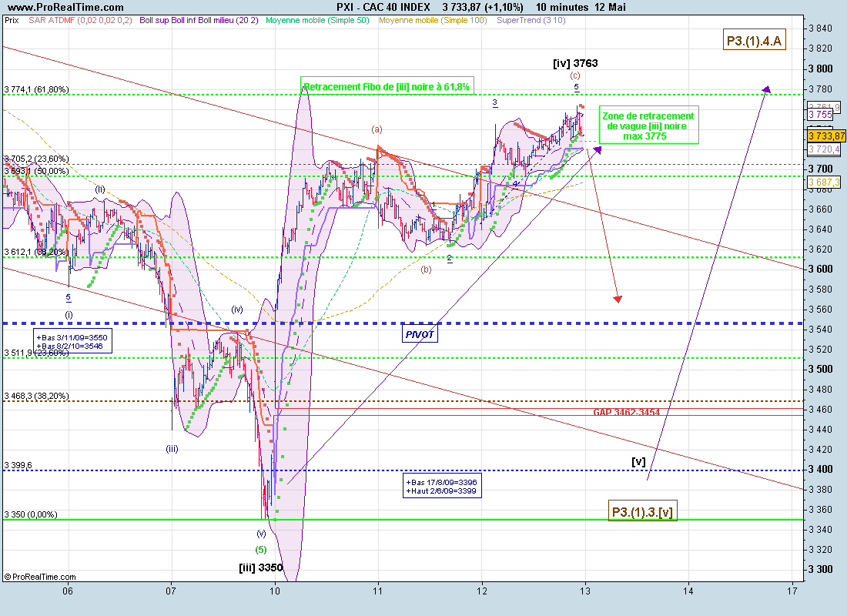Click the '10 minutes' timeframe text
The height and width of the screenshot is (616, 847).
tap(562, 7)
